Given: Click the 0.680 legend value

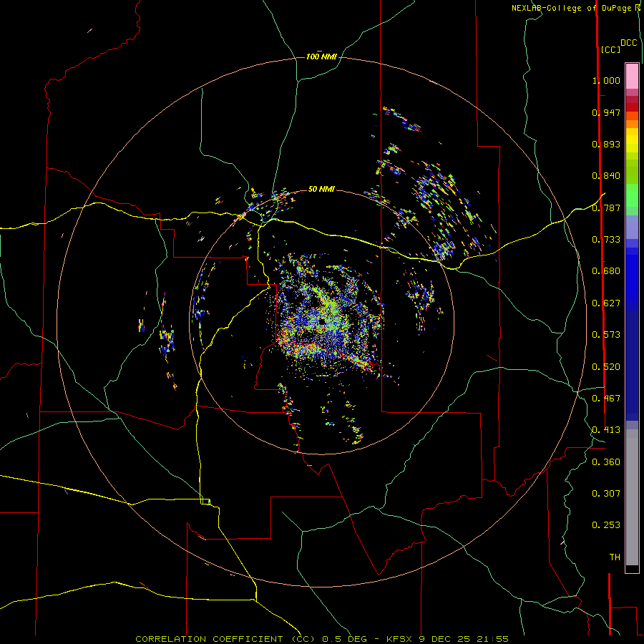Looking at the screenshot, I should (606, 271).
